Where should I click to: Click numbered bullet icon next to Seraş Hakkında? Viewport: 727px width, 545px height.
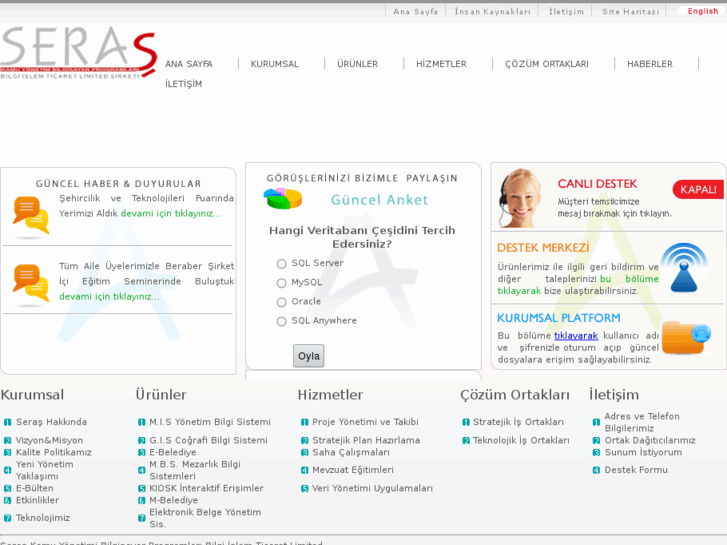click(x=7, y=422)
